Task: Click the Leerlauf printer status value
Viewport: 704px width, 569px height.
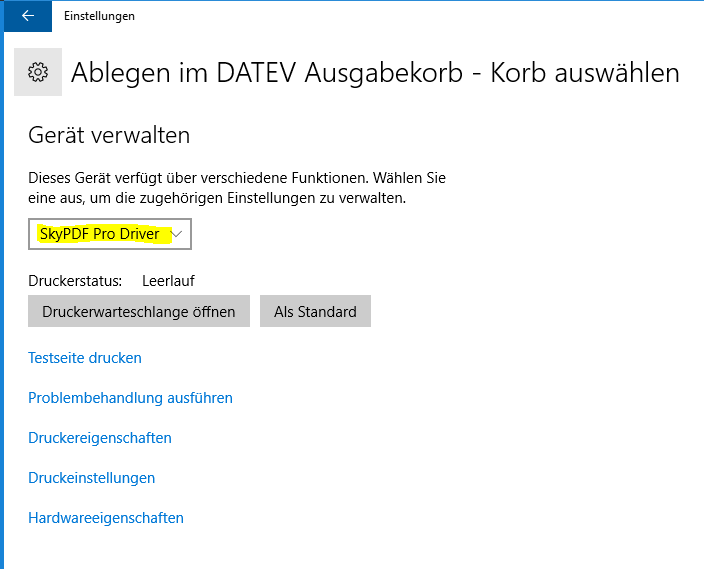Action: [168, 281]
